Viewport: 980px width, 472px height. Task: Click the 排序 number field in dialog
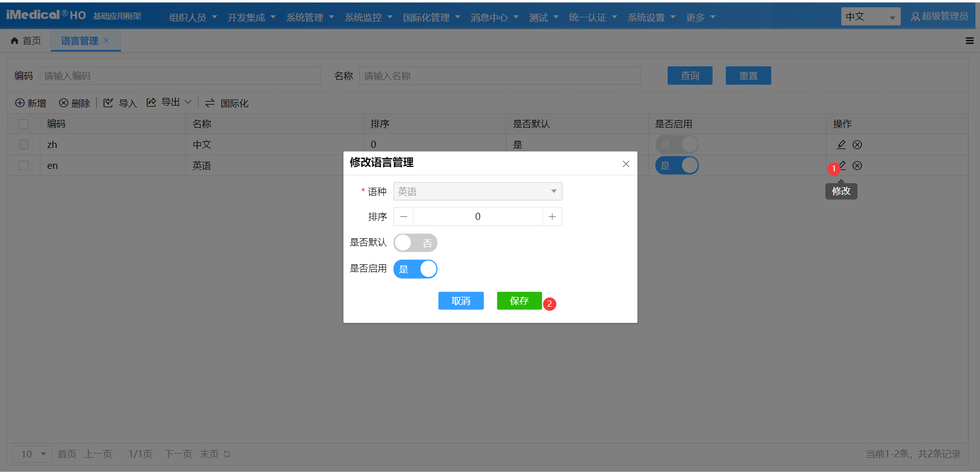click(478, 216)
